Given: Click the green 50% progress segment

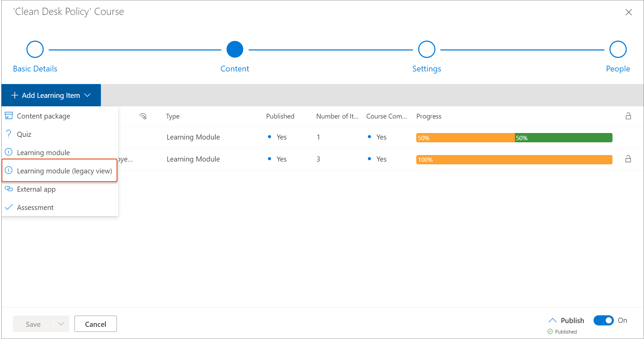Looking at the screenshot, I should (563, 138).
